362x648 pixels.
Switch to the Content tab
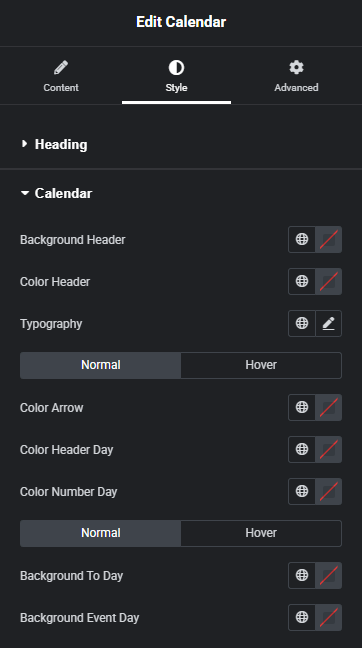pyautogui.click(x=61, y=76)
